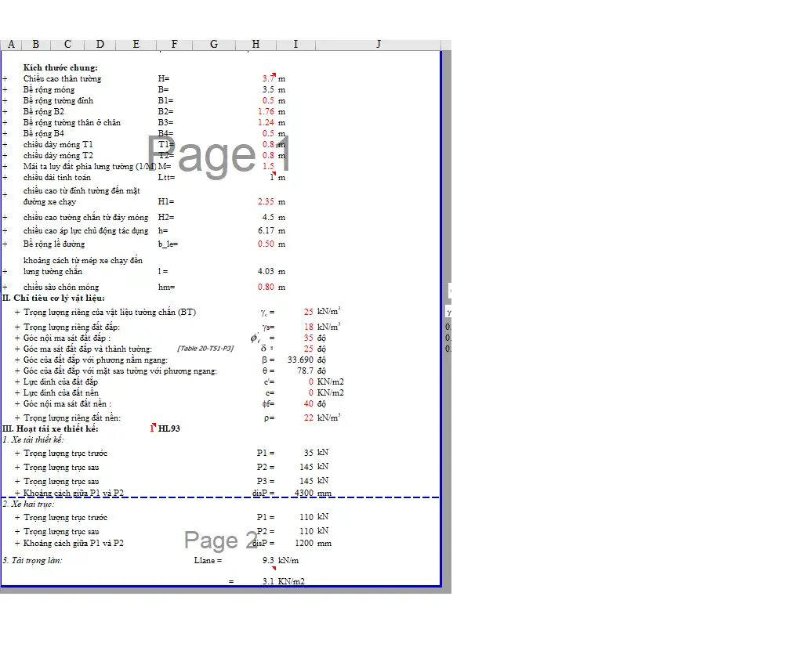Click the axle spacing value 4300

[303, 493]
